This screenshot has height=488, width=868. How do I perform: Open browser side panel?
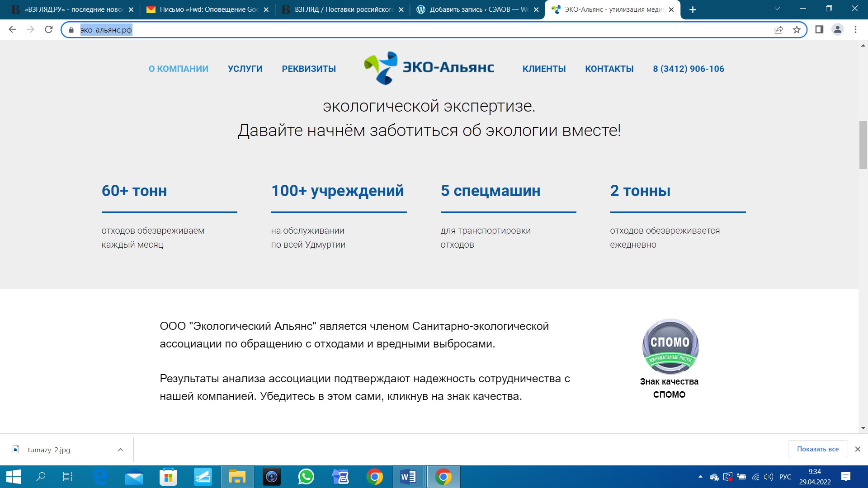(819, 29)
